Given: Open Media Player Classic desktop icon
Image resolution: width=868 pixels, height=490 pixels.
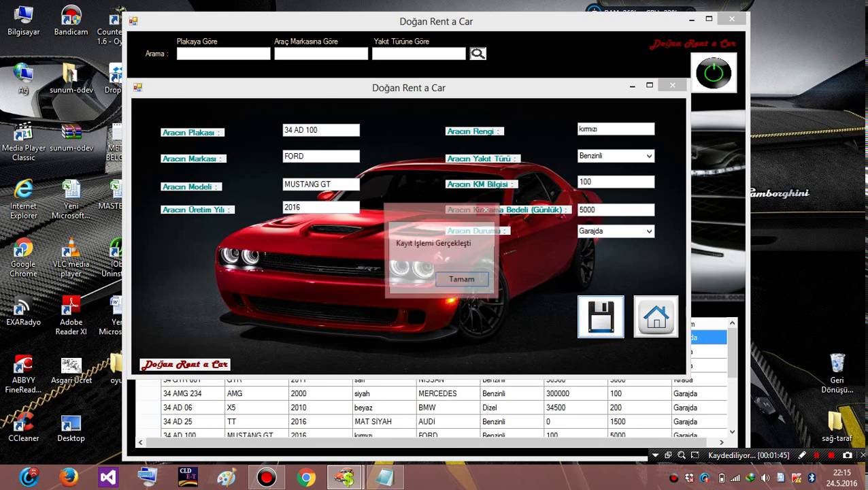Looking at the screenshot, I should pos(23,142).
